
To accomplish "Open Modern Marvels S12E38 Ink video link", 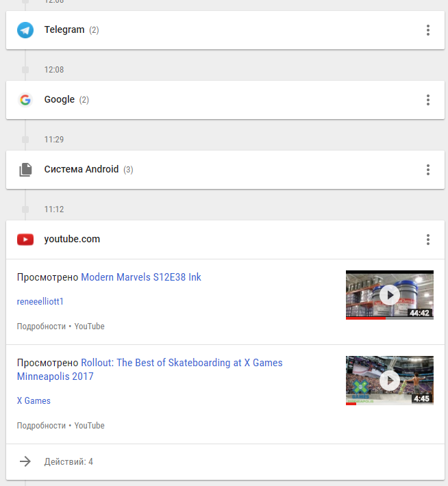I will pos(141,277).
